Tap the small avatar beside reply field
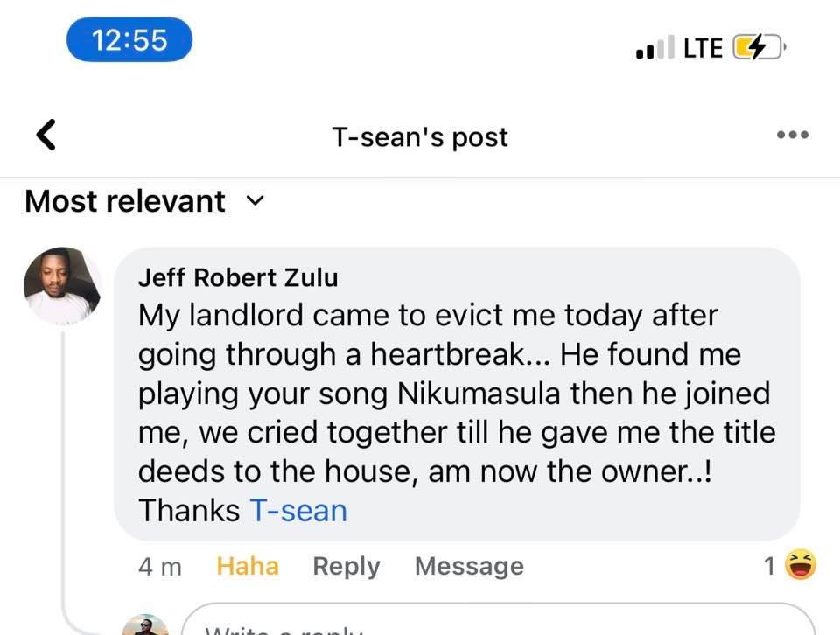 pyautogui.click(x=145, y=625)
